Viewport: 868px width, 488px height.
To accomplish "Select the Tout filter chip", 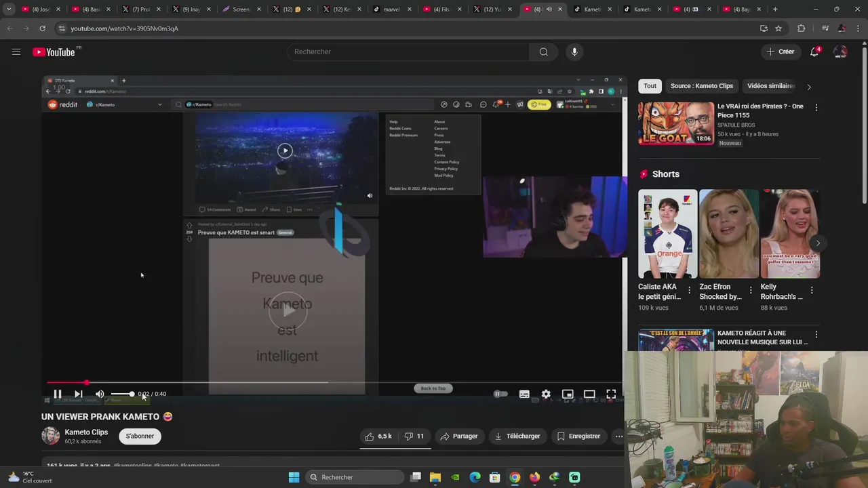I will 650,86.
